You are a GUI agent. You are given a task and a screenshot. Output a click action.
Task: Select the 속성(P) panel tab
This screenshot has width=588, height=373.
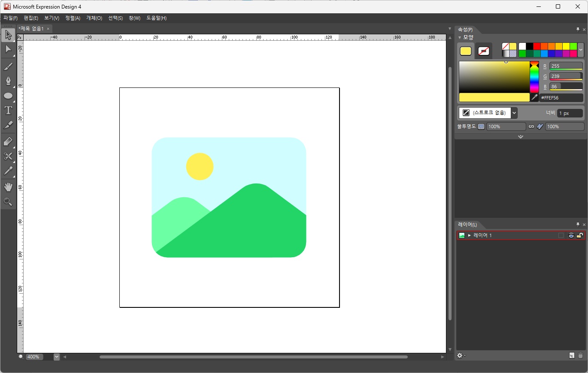(x=465, y=30)
